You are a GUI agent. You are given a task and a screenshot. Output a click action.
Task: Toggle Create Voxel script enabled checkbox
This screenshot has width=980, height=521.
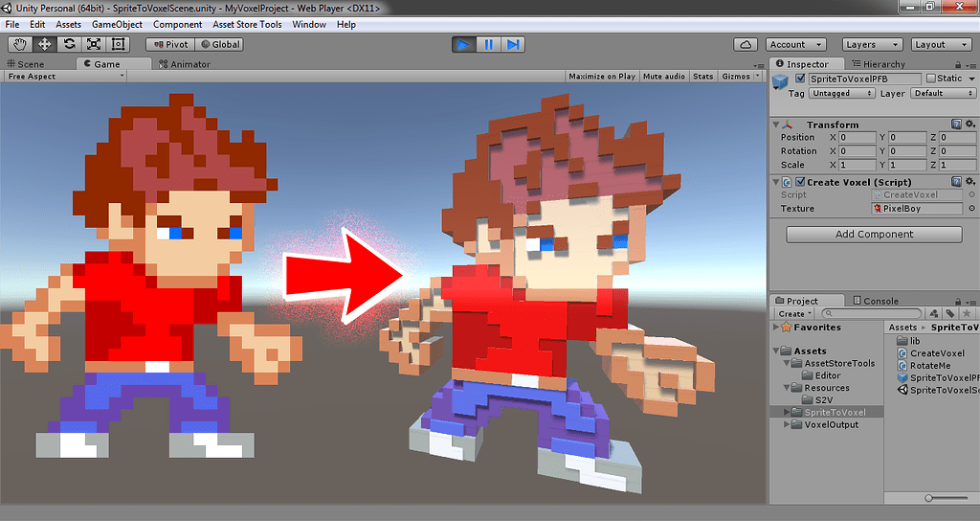[x=800, y=182]
